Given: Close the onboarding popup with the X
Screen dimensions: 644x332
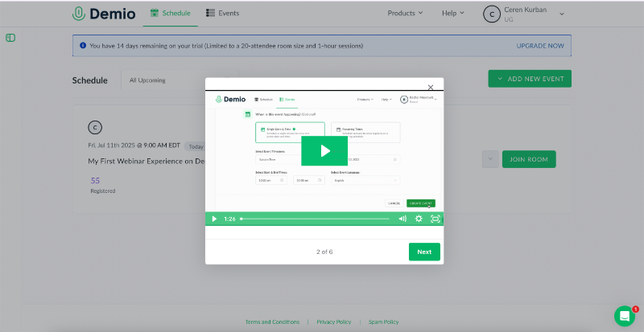Looking at the screenshot, I should pyautogui.click(x=431, y=87).
